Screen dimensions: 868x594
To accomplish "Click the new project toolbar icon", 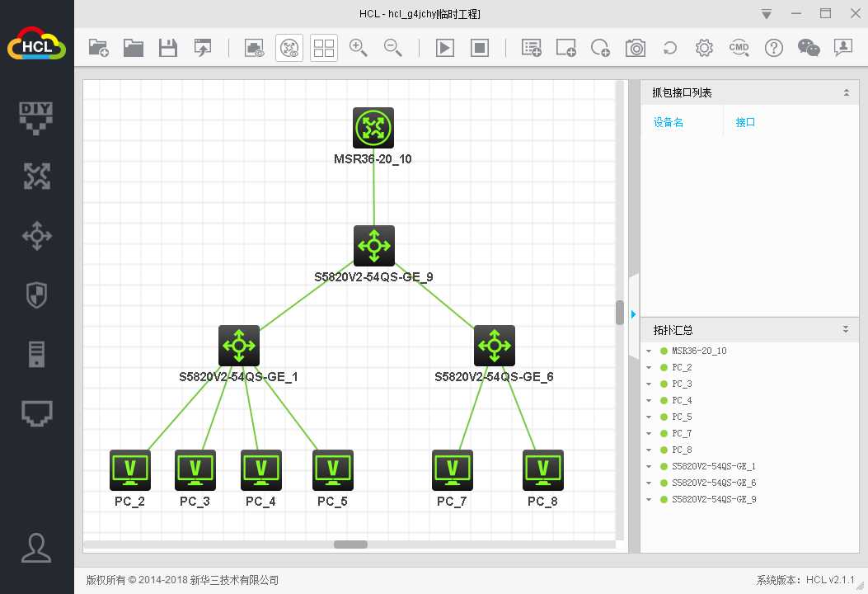I will pos(99,48).
